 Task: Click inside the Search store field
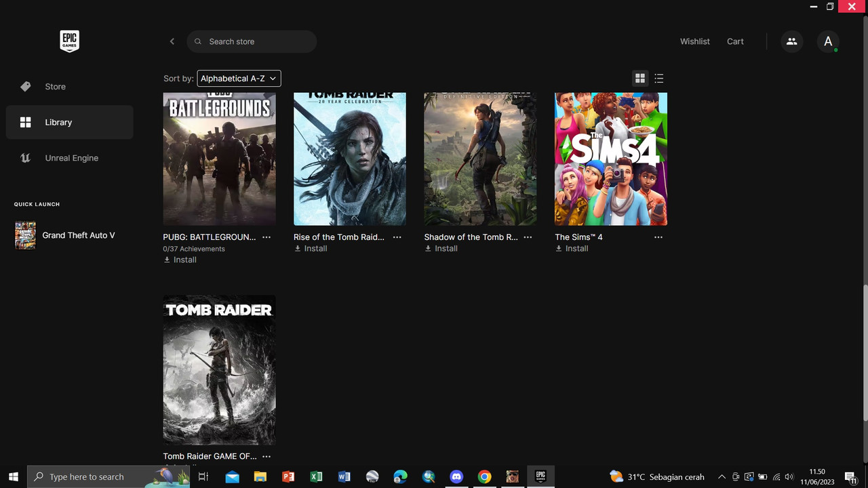[x=252, y=41]
